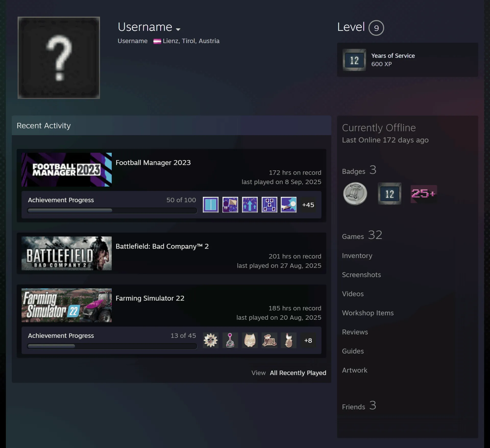Screen dimensions: 490x448
Task: Select the blue arrows achievement icon
Action: pos(250,204)
